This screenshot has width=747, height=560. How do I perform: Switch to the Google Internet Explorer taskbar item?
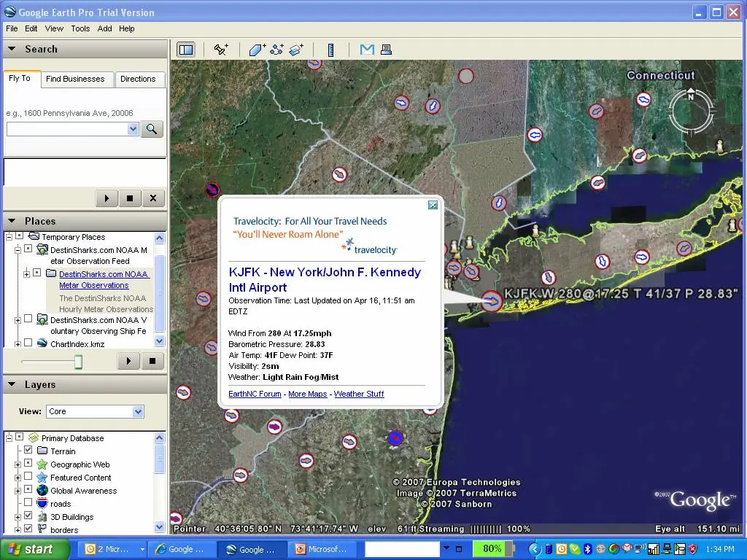click(181, 549)
